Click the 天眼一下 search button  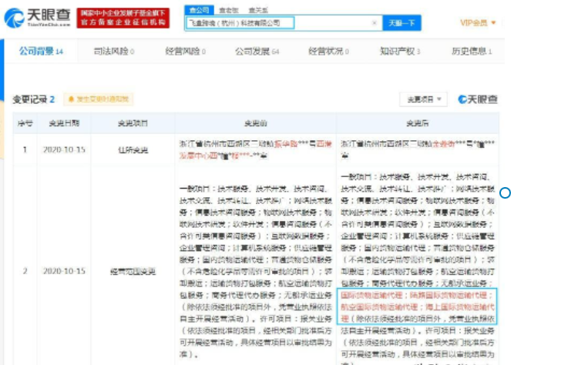coord(402,23)
